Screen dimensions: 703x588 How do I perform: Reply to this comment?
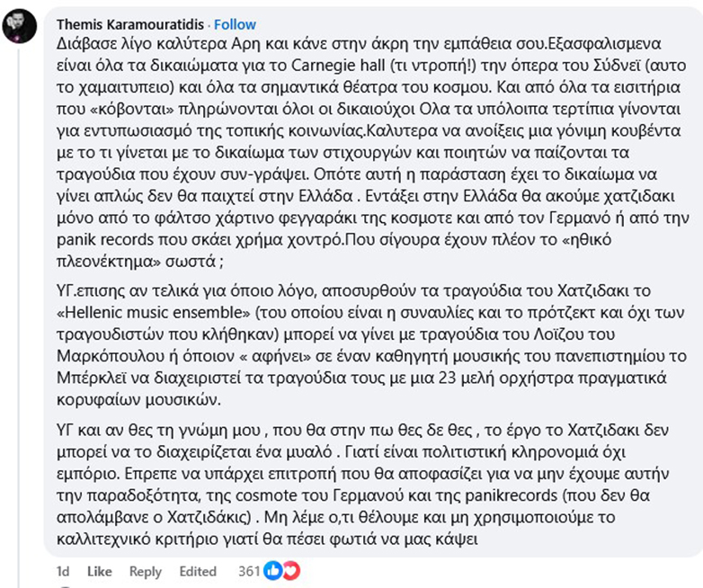[x=145, y=571]
